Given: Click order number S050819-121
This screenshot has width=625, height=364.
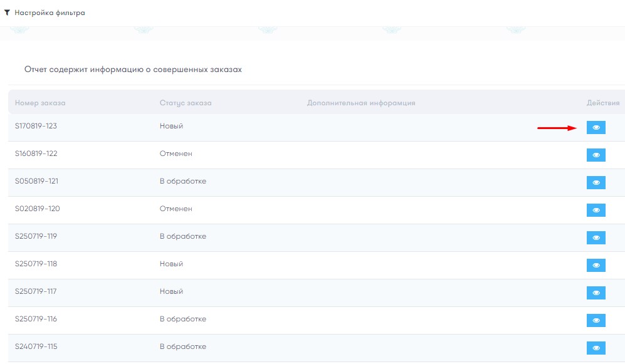Looking at the screenshot, I should (36, 181).
